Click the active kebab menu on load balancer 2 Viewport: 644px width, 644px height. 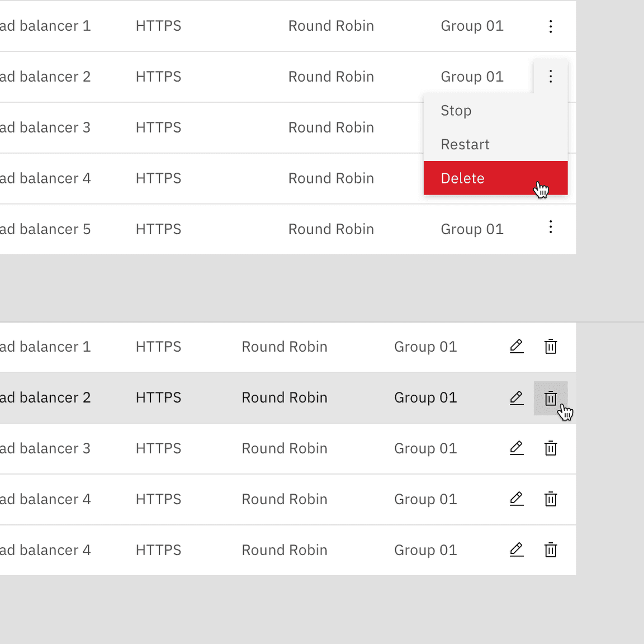click(x=551, y=77)
